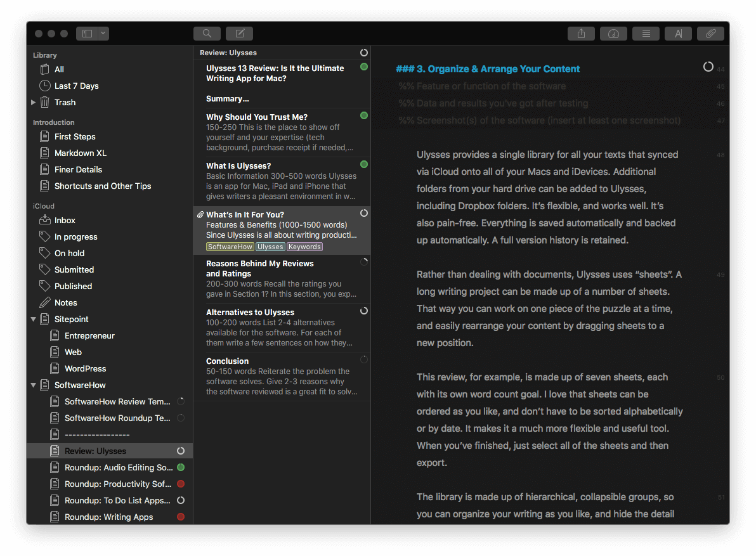This screenshot has width=756, height=556.
Task: Open the First Steps sheet group
Action: 110,136
